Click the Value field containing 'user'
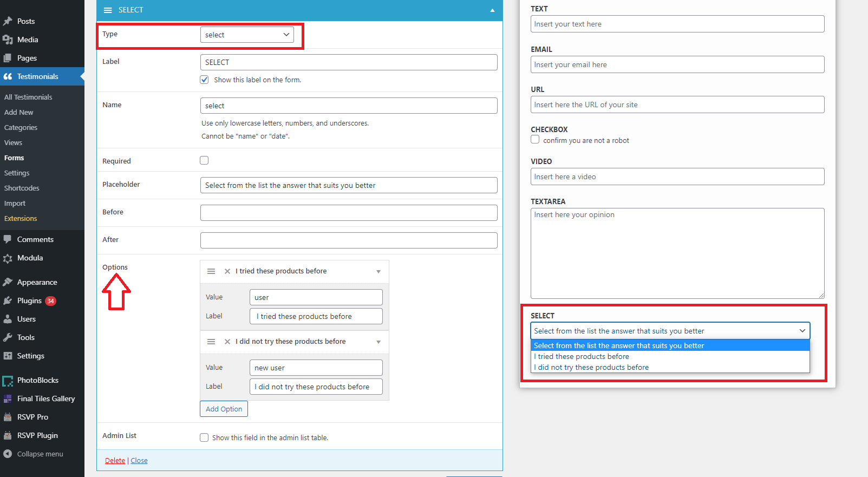Viewport: 868px width, 477px height. click(316, 297)
